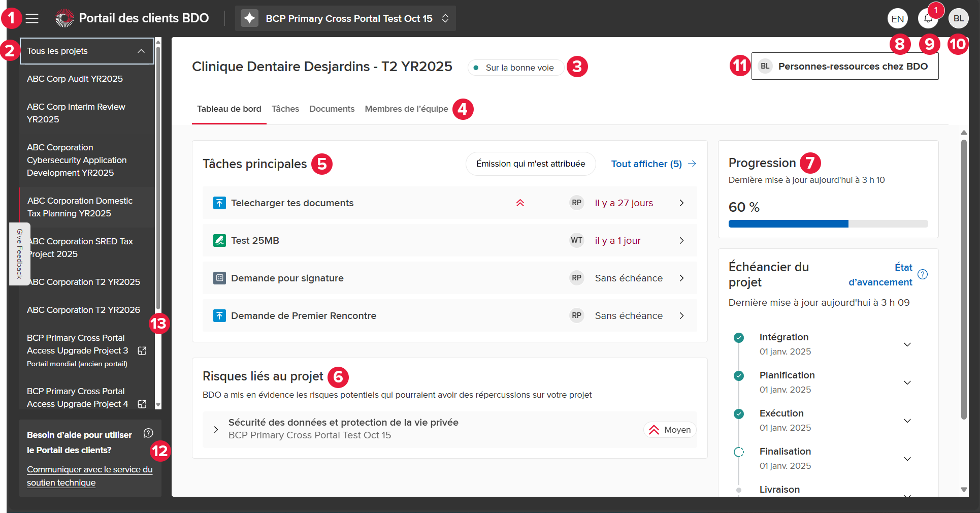Viewport: 980px width, 513px height.
Task: Open the chevron on the 'Test 25MB' task
Action: click(x=681, y=240)
